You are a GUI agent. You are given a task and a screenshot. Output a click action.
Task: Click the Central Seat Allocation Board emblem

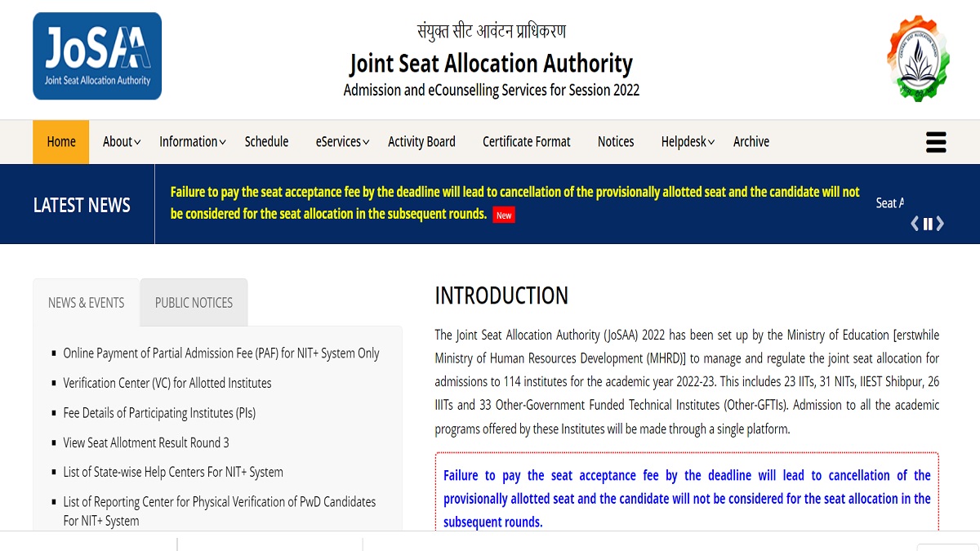point(918,59)
